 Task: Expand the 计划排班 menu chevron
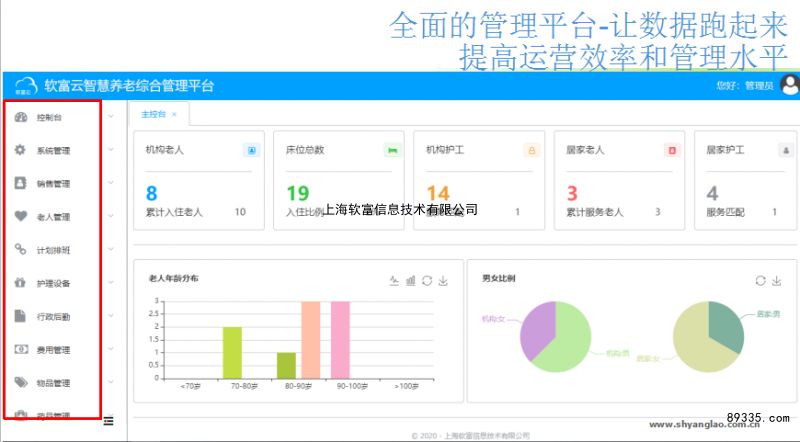coord(110,249)
